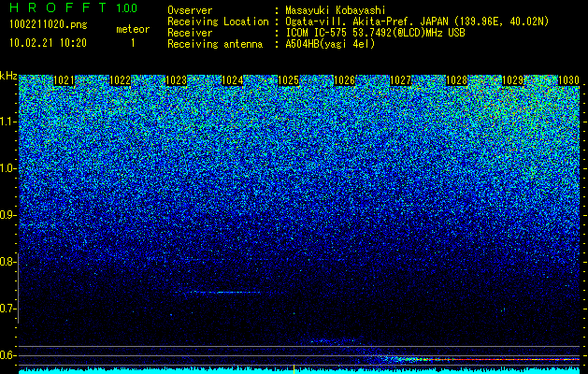Click the faint echo near 1026 above 0.6 kHz
The height and width of the screenshot is (374, 588).
[x=334, y=341]
